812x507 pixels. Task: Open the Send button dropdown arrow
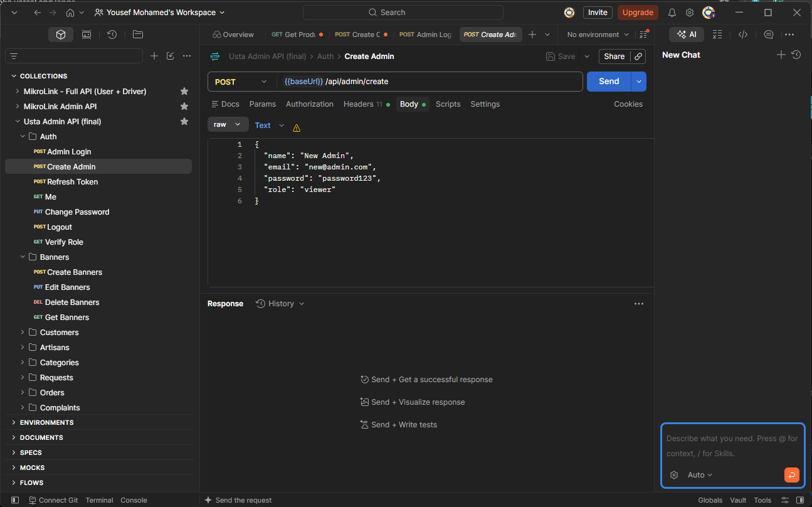pos(639,82)
